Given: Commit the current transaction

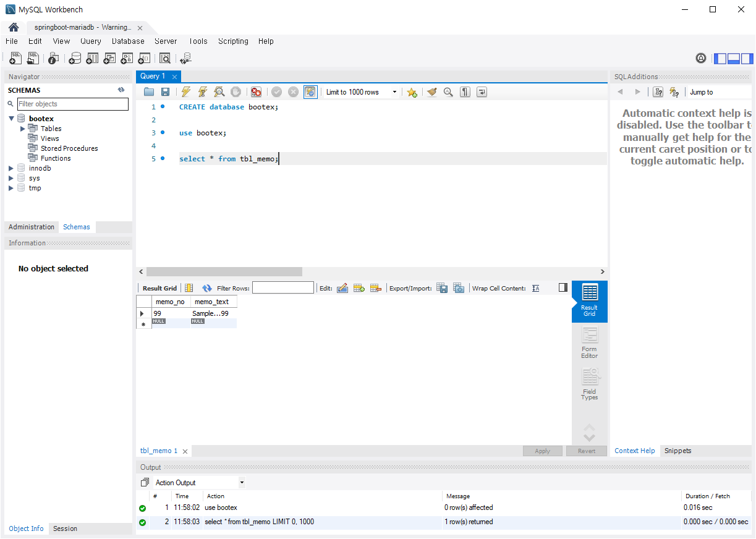Looking at the screenshot, I should [x=276, y=92].
